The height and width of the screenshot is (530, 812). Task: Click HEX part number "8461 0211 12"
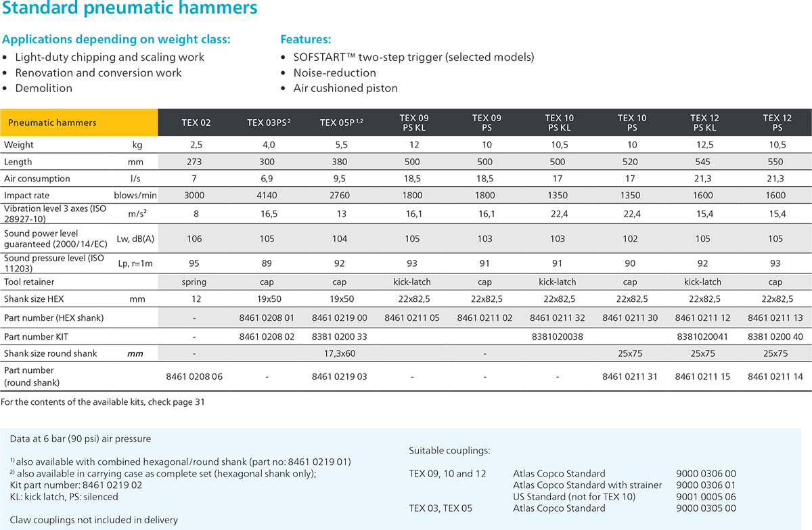tap(704, 317)
